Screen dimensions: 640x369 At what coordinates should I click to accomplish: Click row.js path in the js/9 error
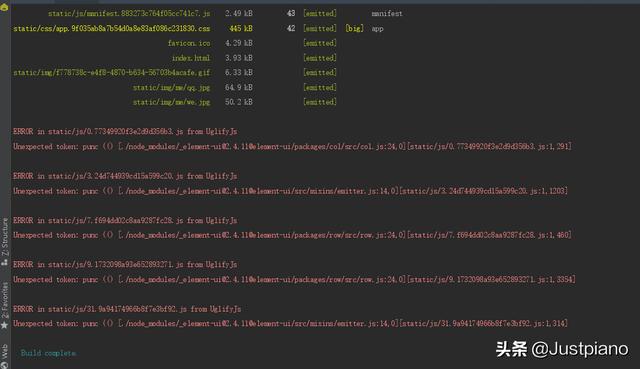(x=262, y=279)
